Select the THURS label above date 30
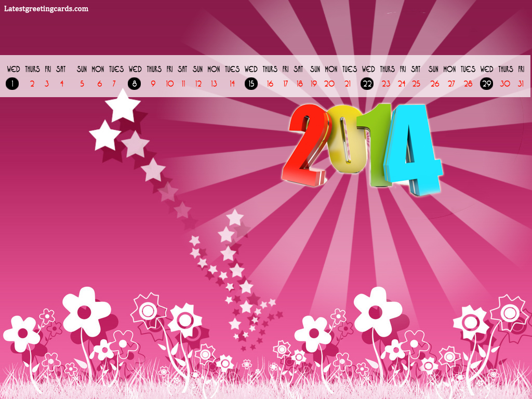Viewport: 532px width, 399px height. coord(506,69)
